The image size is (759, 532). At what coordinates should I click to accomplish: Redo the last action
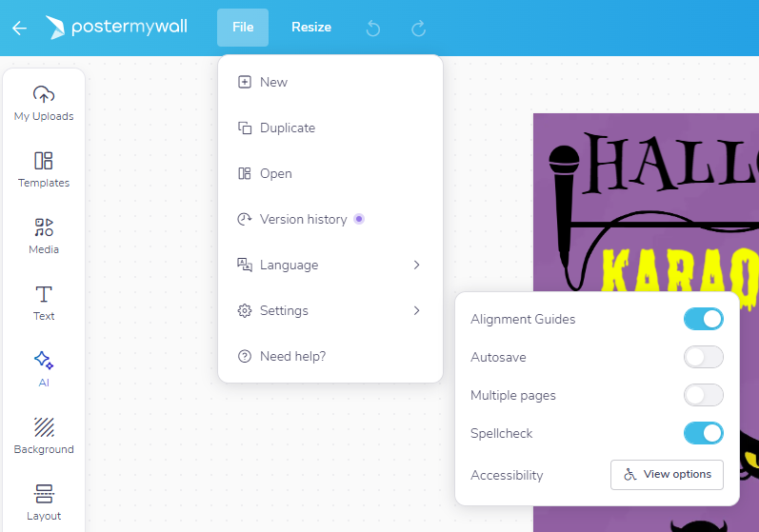419,28
